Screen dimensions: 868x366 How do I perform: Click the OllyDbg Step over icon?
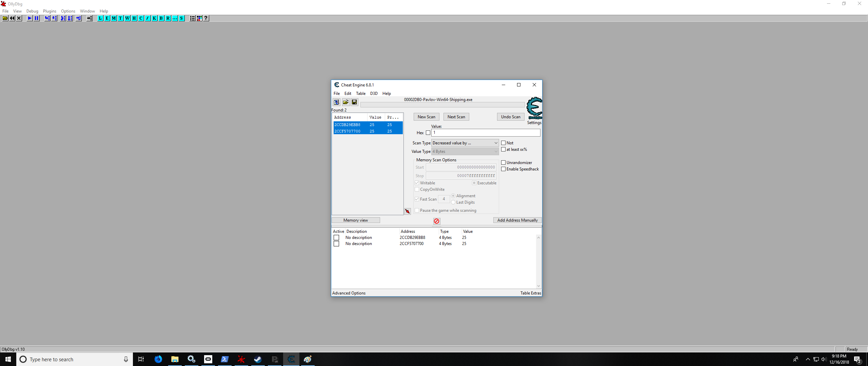[54, 18]
